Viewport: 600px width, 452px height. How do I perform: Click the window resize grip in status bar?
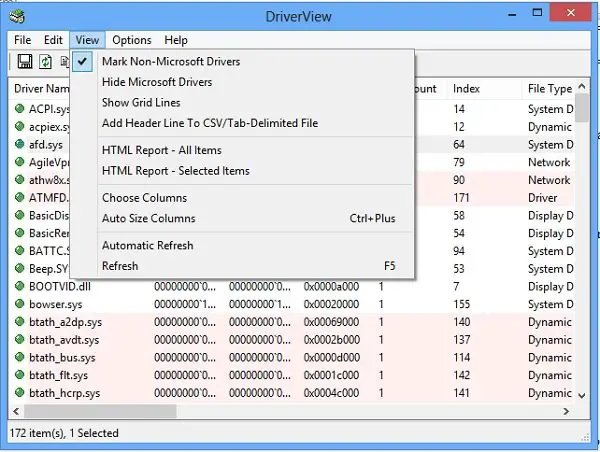[585, 437]
